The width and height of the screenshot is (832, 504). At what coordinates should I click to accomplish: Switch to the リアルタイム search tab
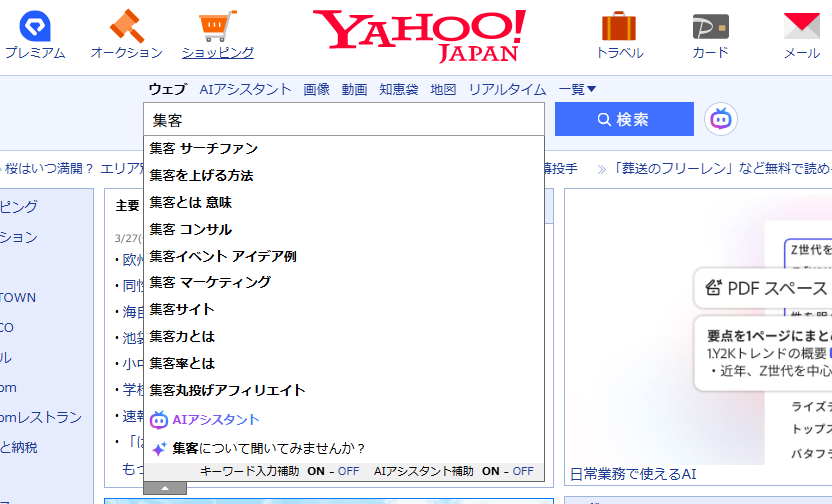(x=507, y=89)
